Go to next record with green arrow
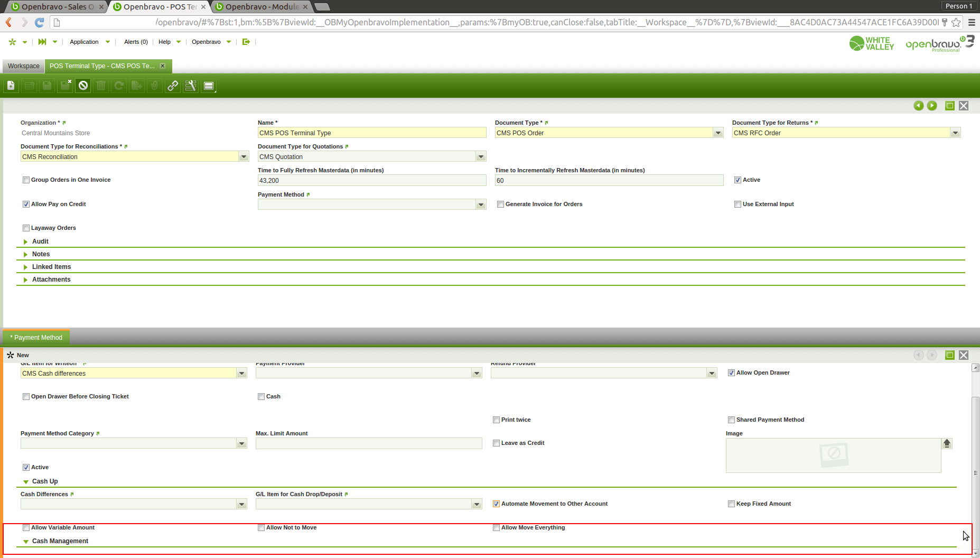 932,106
